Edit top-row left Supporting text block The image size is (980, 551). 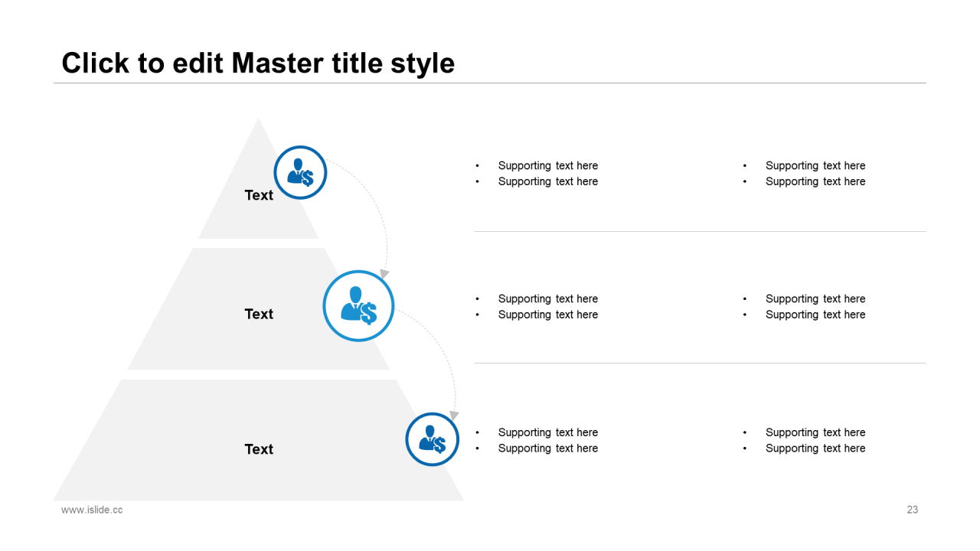pyautogui.click(x=537, y=174)
